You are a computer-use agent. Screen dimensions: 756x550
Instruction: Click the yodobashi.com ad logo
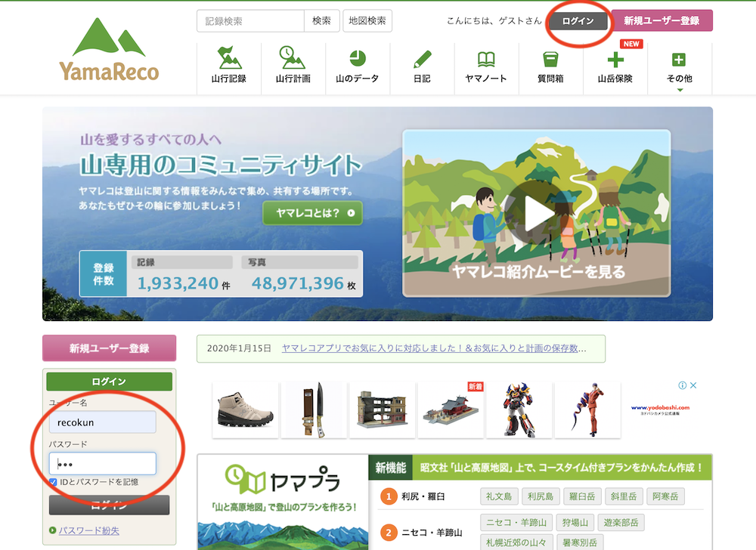pyautogui.click(x=660, y=409)
